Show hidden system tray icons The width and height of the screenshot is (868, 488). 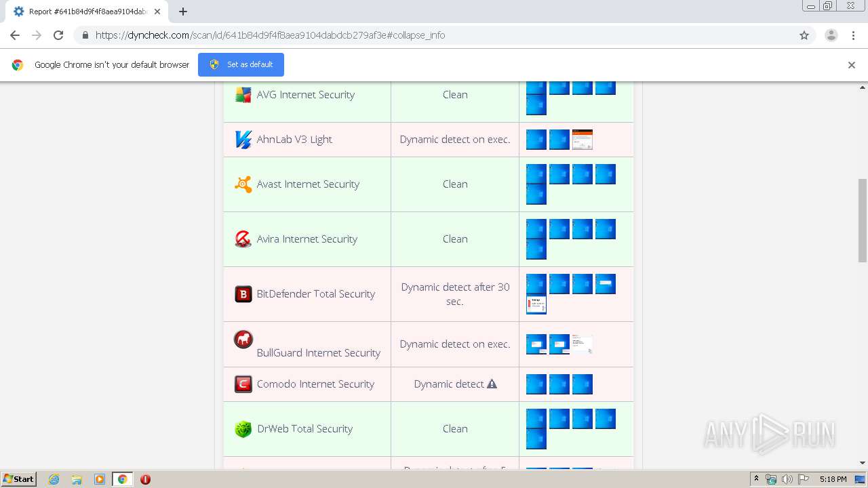(756, 479)
